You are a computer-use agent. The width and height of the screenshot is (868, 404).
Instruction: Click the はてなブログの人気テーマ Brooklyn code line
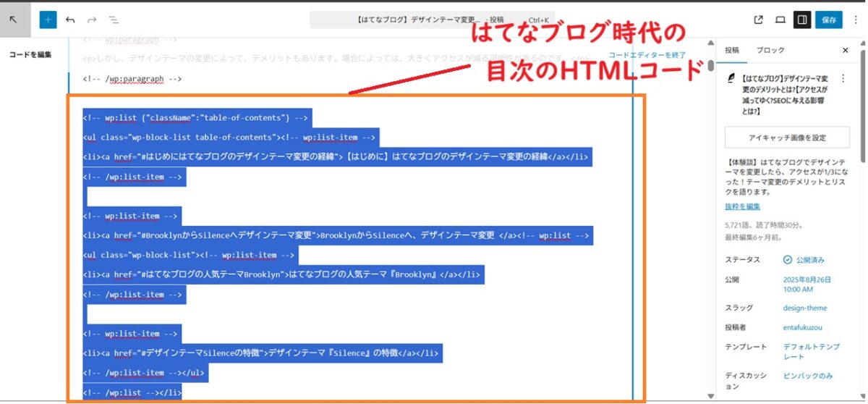[x=283, y=274]
